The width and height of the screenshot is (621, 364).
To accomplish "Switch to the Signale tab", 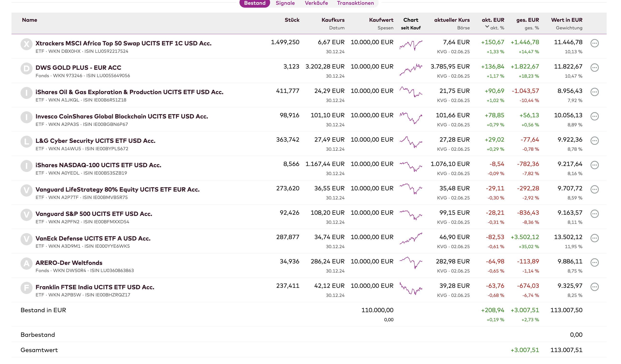I will pyautogui.click(x=285, y=3).
